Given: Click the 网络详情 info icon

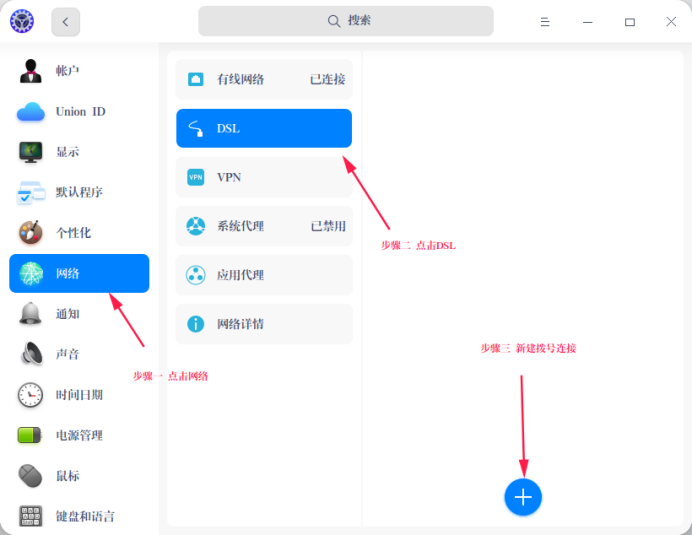Looking at the screenshot, I should click(196, 324).
